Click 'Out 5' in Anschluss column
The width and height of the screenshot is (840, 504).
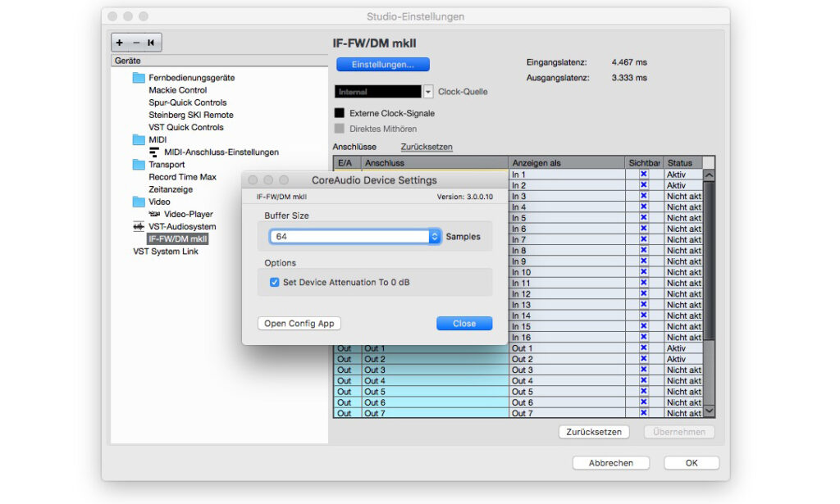coord(435,392)
